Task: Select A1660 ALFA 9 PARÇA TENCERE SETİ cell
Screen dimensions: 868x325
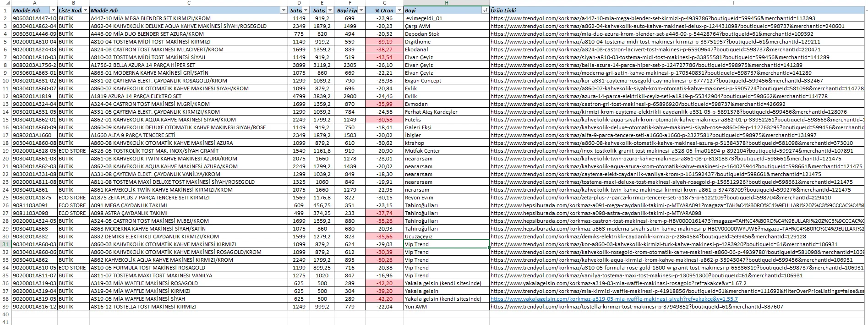Action: [189, 135]
